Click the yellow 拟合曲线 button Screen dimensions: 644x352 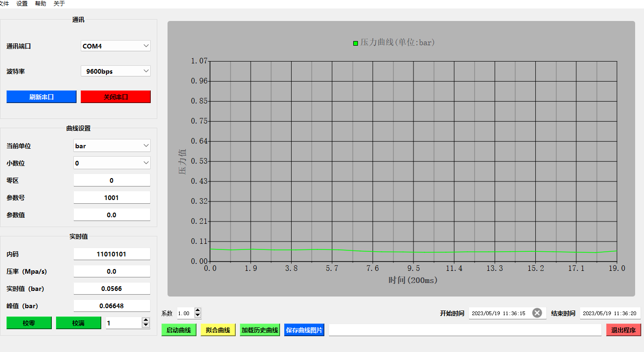(218, 330)
